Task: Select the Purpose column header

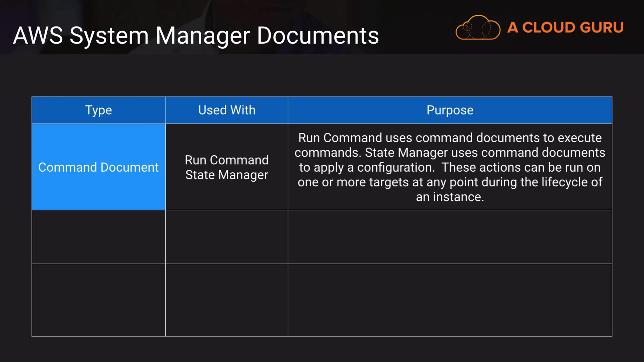Action: (x=450, y=110)
